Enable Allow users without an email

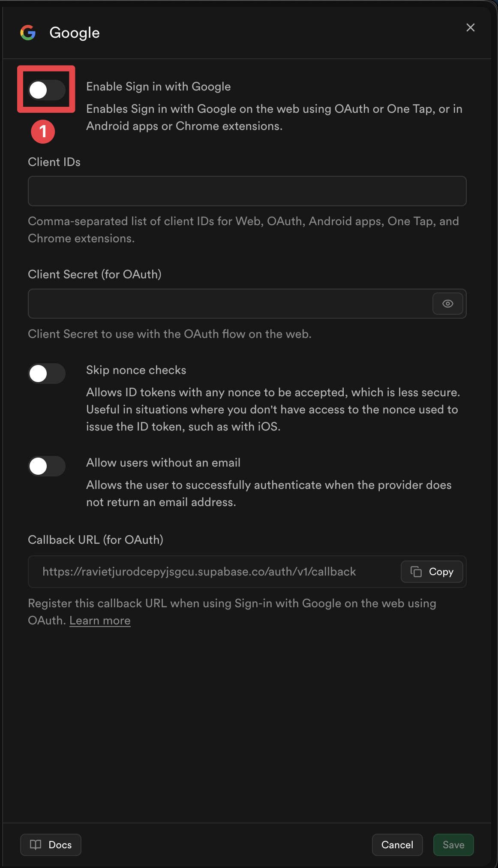pos(46,466)
